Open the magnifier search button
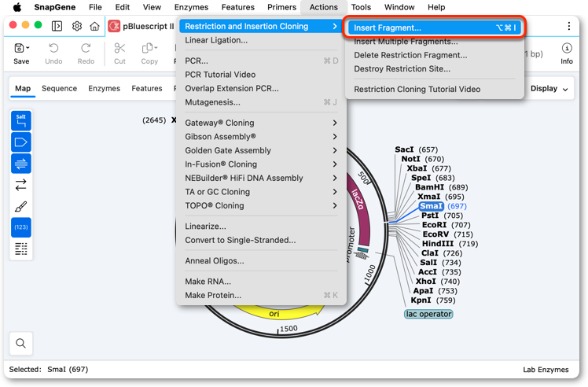Image resolution: width=588 pixels, height=387 pixels. [x=21, y=343]
